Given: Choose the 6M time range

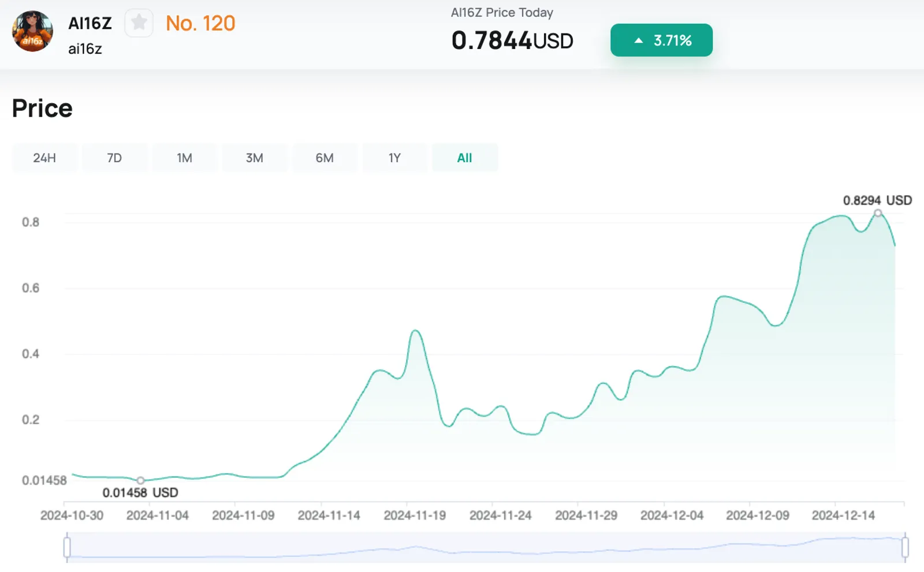Looking at the screenshot, I should (325, 158).
